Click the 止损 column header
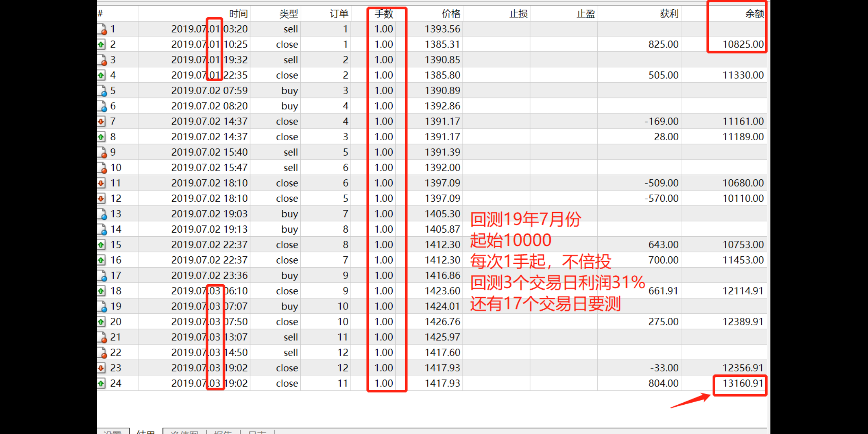Image resolution: width=868 pixels, height=434 pixels. tap(518, 14)
